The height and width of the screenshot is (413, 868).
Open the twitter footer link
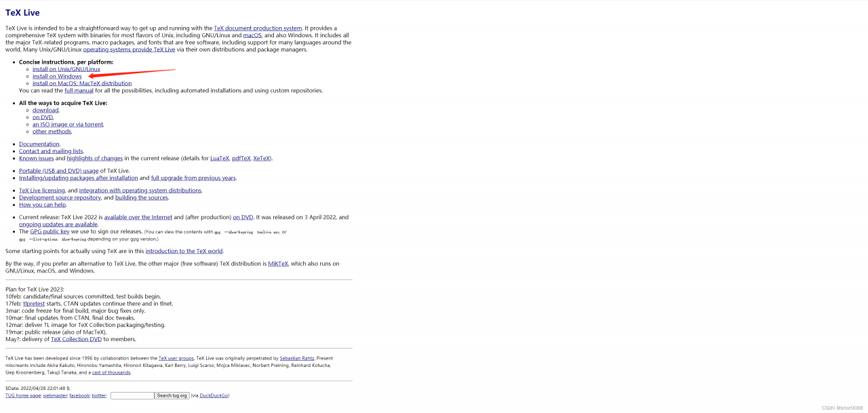[x=99, y=395]
